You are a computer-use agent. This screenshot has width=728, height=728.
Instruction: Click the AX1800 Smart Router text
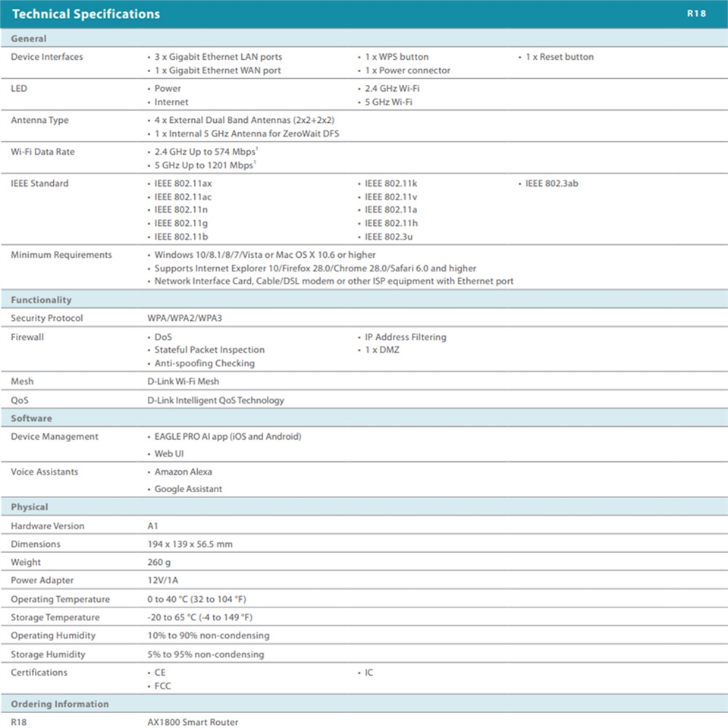tap(193, 723)
